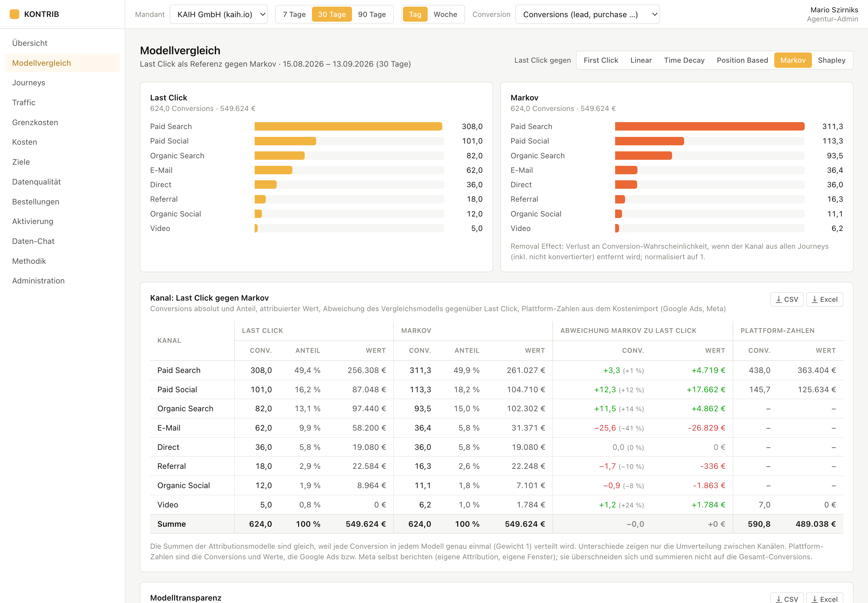
Task: Export Modelltransparenz to Excel
Action: click(x=825, y=598)
